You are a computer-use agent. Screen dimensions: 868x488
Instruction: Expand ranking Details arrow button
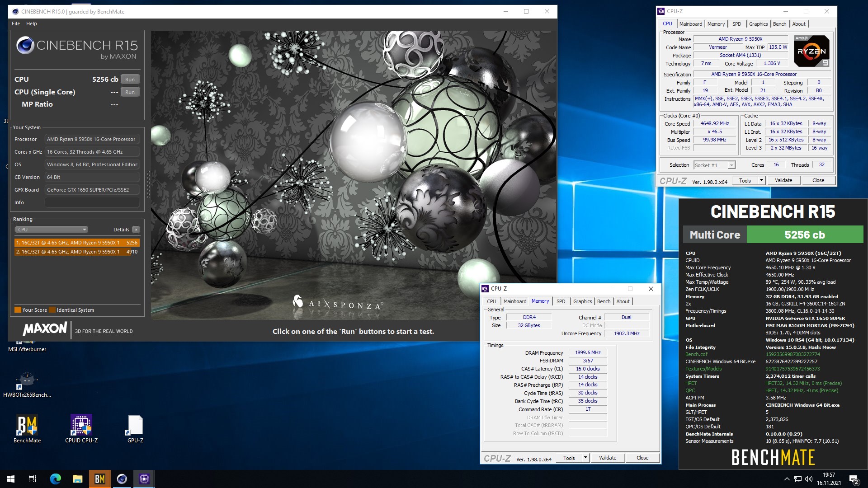pyautogui.click(x=136, y=230)
